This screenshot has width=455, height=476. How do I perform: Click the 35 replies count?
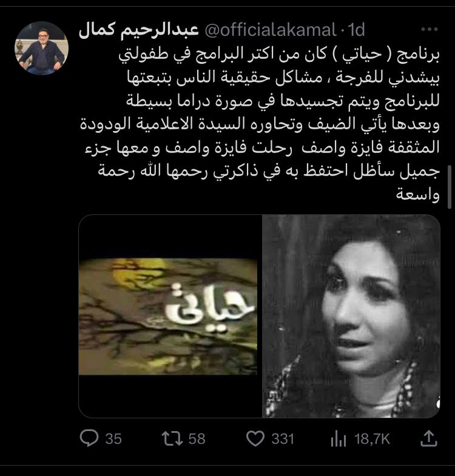coord(113,440)
